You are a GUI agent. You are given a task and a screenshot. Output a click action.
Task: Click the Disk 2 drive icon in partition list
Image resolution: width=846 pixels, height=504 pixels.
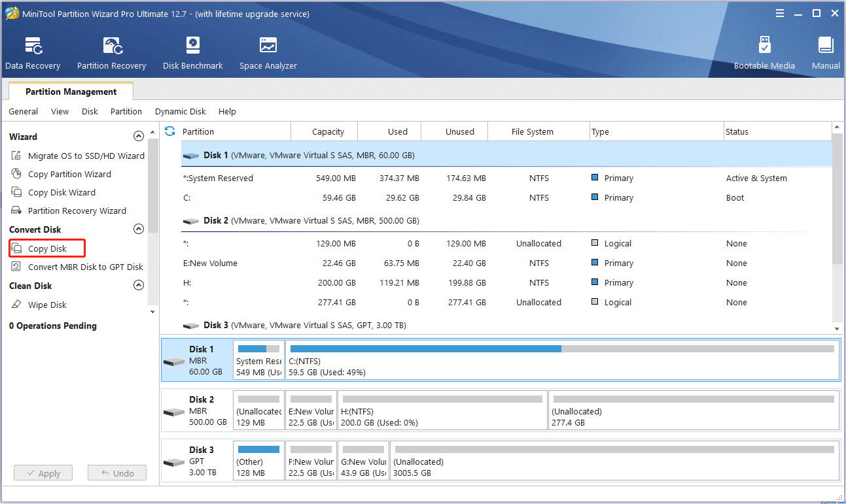pos(191,221)
